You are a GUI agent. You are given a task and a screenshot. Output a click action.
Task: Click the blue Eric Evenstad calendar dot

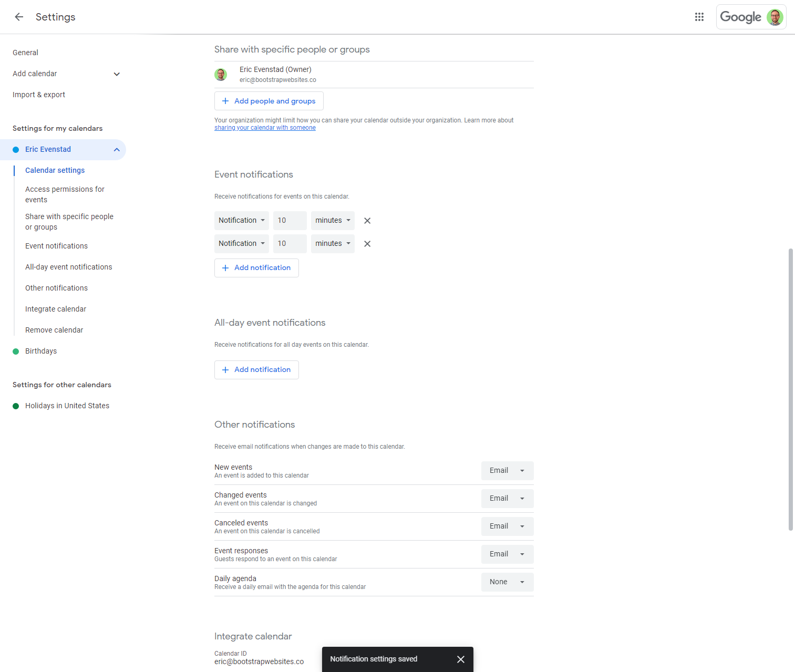click(16, 150)
